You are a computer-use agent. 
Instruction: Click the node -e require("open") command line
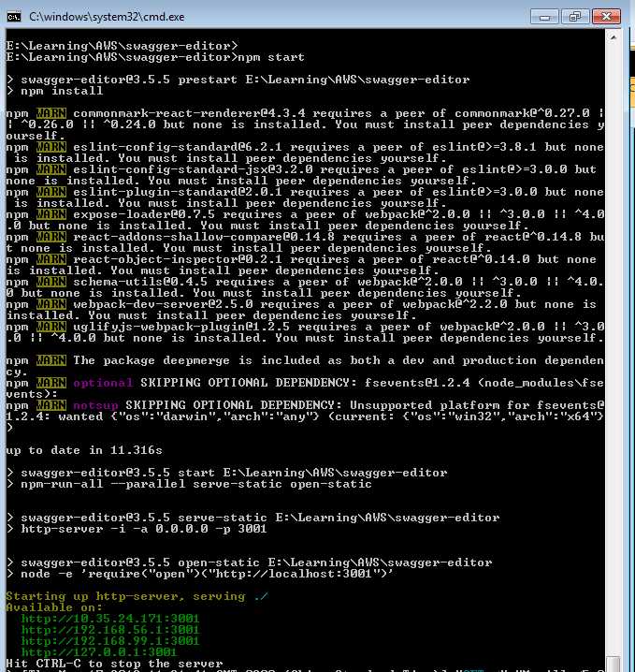207,574
